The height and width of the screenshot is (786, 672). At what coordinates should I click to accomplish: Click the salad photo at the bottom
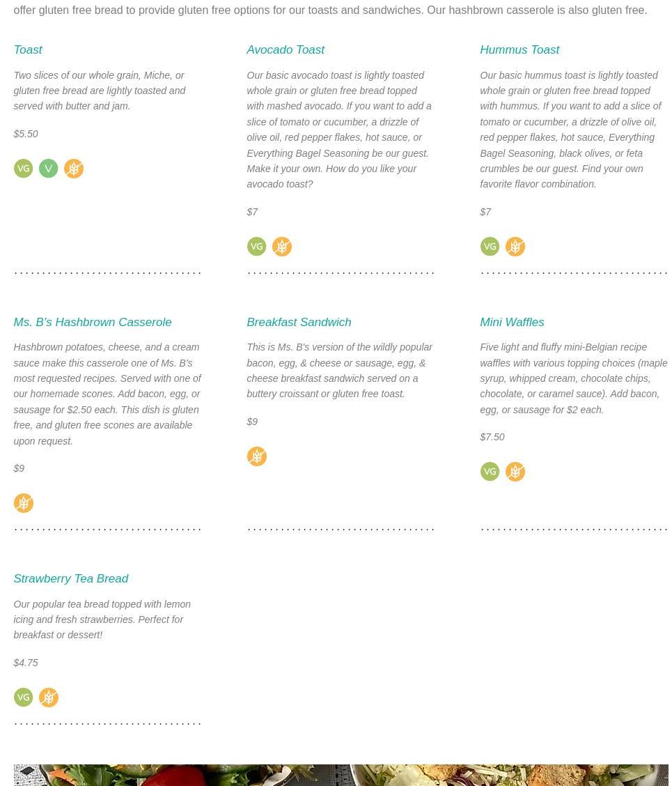tap(341, 775)
